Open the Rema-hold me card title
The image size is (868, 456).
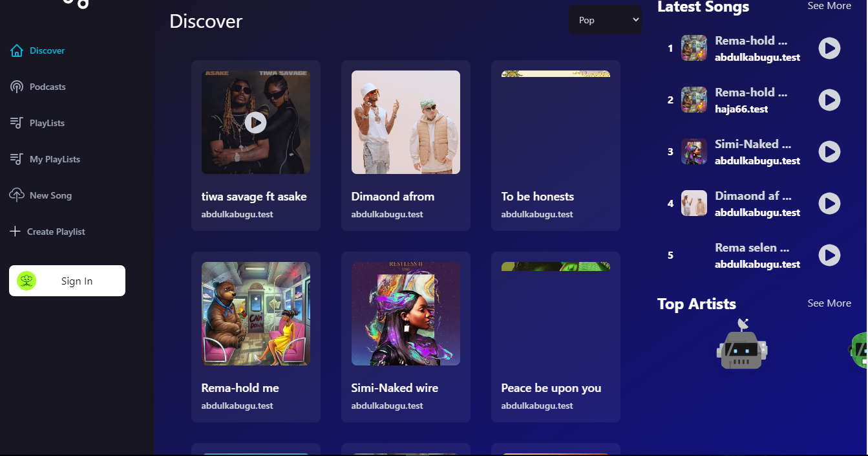pos(240,388)
